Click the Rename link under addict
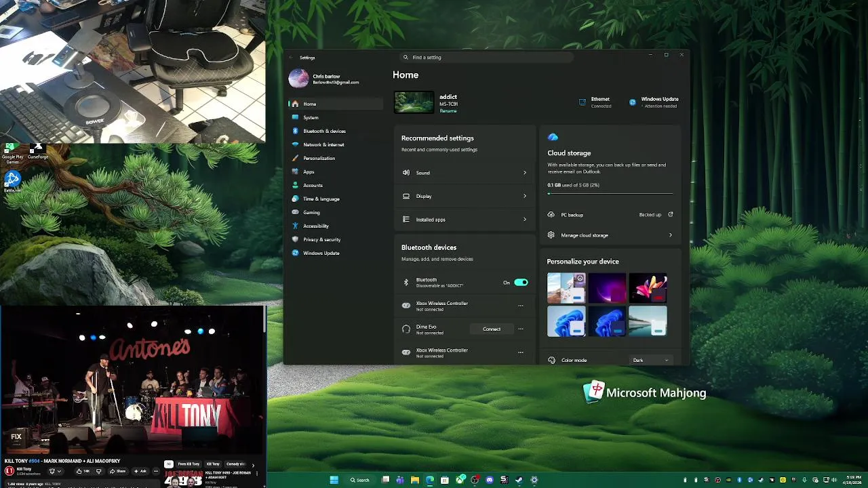This screenshot has width=868, height=488. pyautogui.click(x=448, y=110)
